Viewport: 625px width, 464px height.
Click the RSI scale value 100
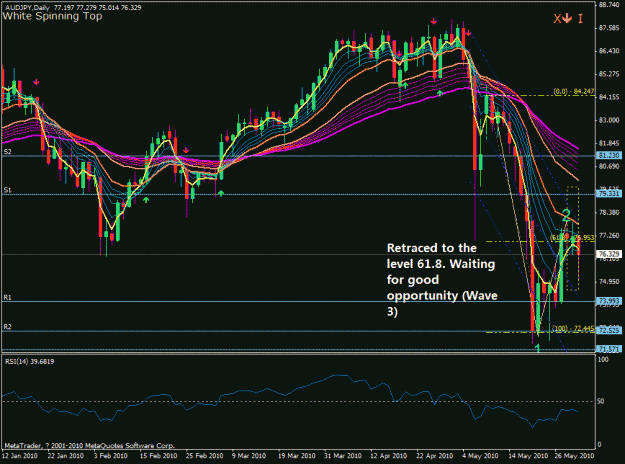tap(603, 360)
